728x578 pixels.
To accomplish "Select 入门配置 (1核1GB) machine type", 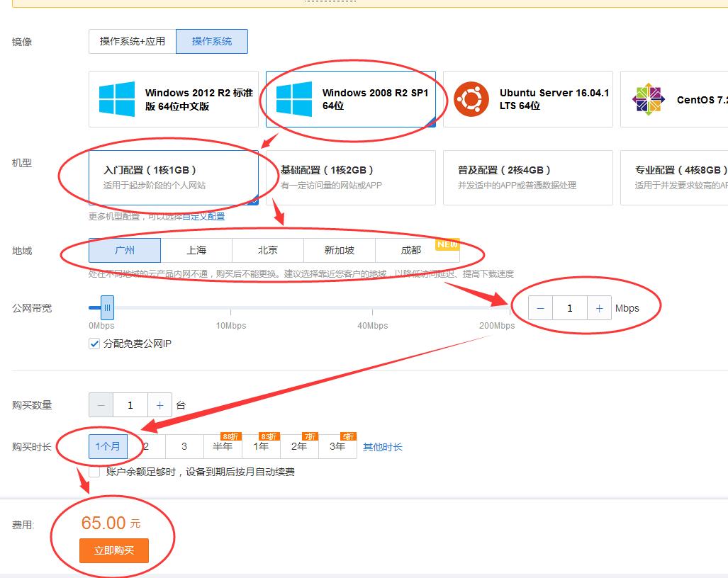I will click(x=174, y=178).
